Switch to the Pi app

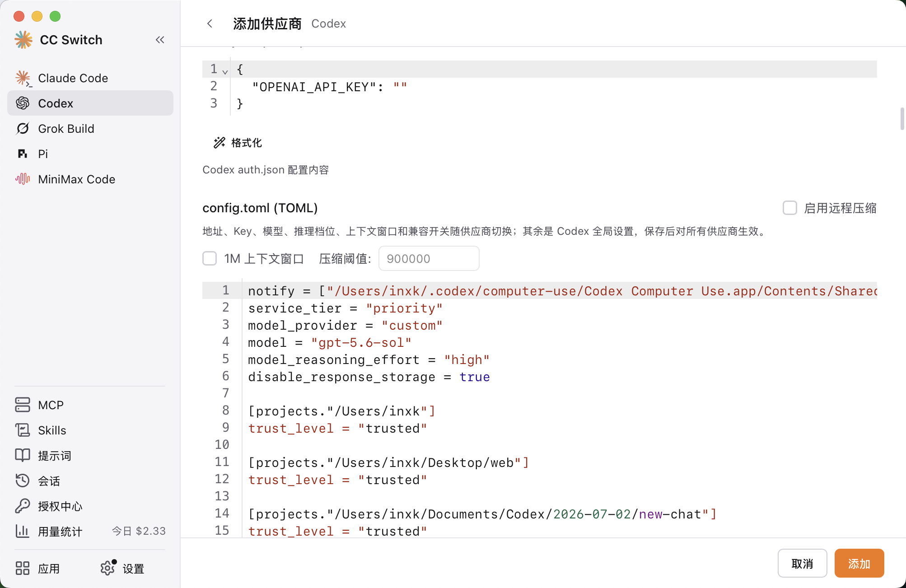pos(90,154)
